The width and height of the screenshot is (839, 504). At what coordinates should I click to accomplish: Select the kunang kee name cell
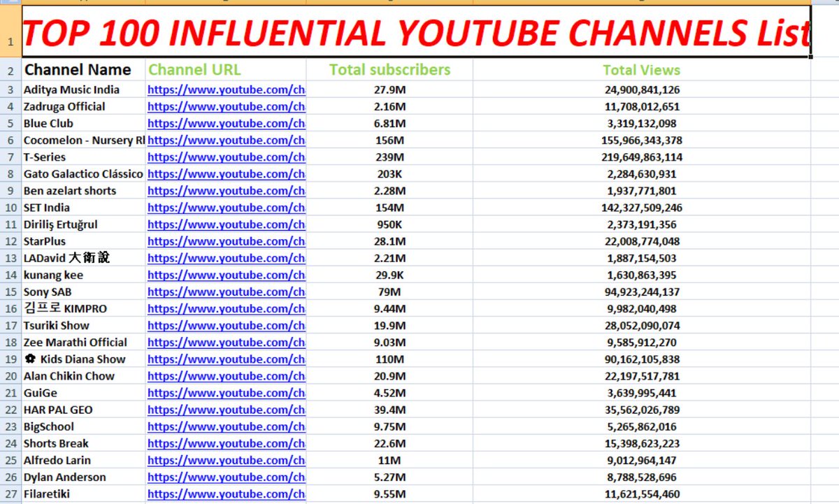click(83, 275)
